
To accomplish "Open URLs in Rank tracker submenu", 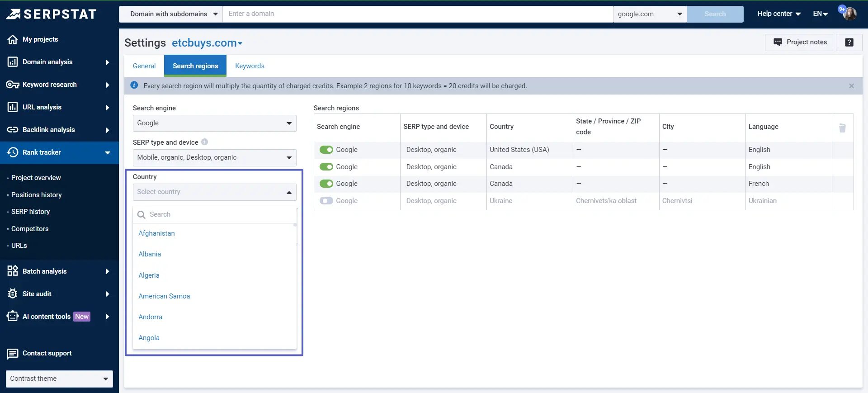I will click(19, 246).
